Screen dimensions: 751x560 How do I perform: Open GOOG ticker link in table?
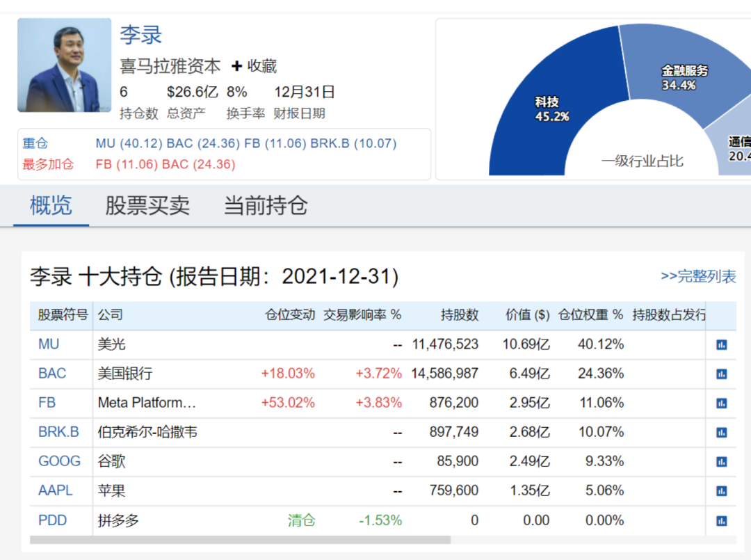point(59,461)
